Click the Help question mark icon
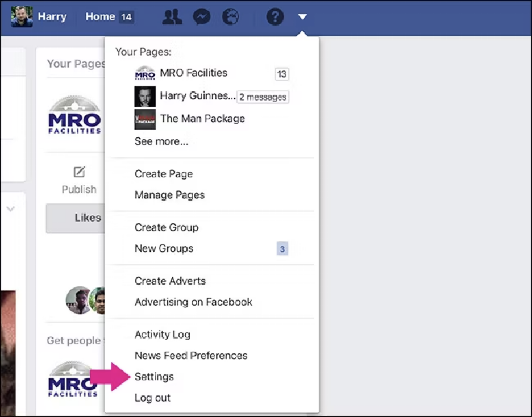The width and height of the screenshot is (532, 417). 275,17
